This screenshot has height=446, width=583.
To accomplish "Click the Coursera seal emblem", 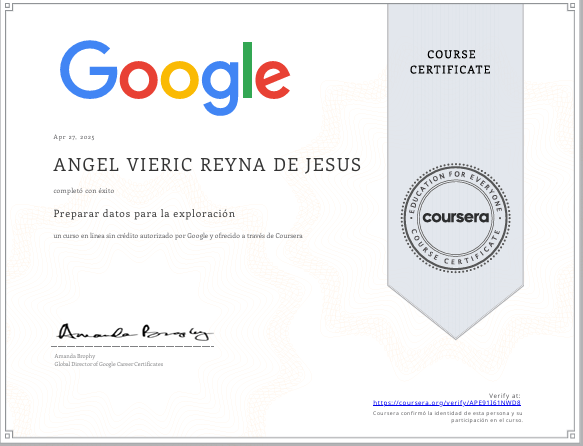I will 455,218.
